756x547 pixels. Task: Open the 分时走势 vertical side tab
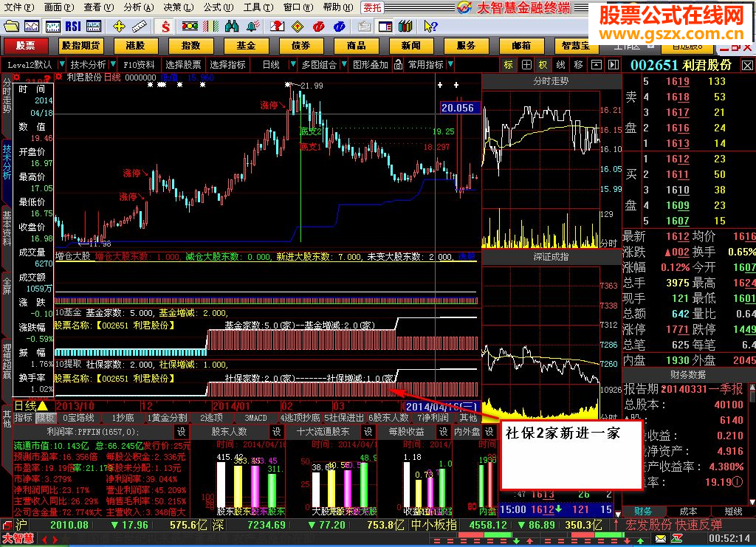(x=7, y=95)
